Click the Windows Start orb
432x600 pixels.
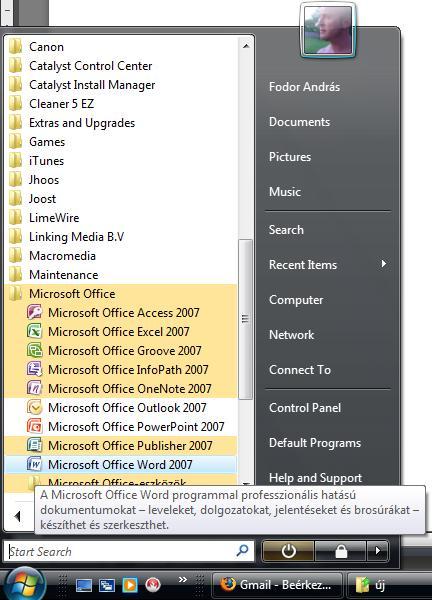pyautogui.click(x=24, y=584)
